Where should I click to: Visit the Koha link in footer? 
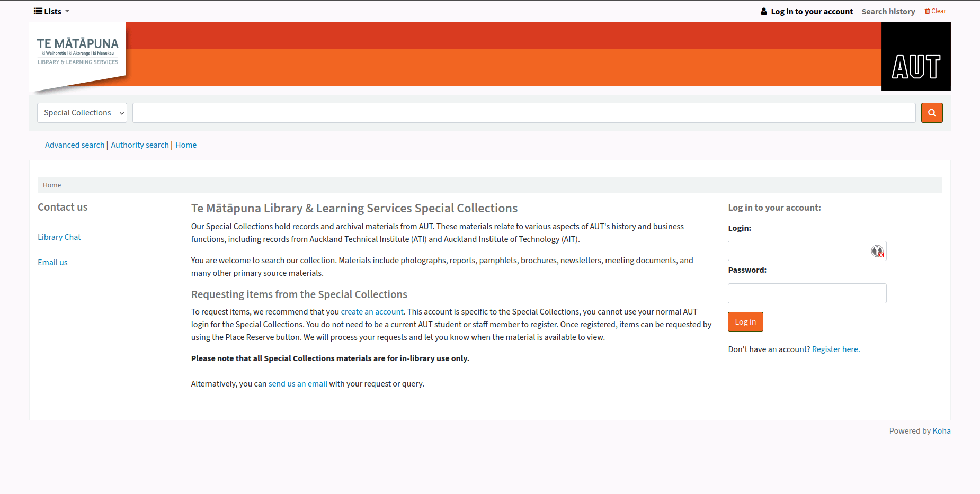point(942,431)
